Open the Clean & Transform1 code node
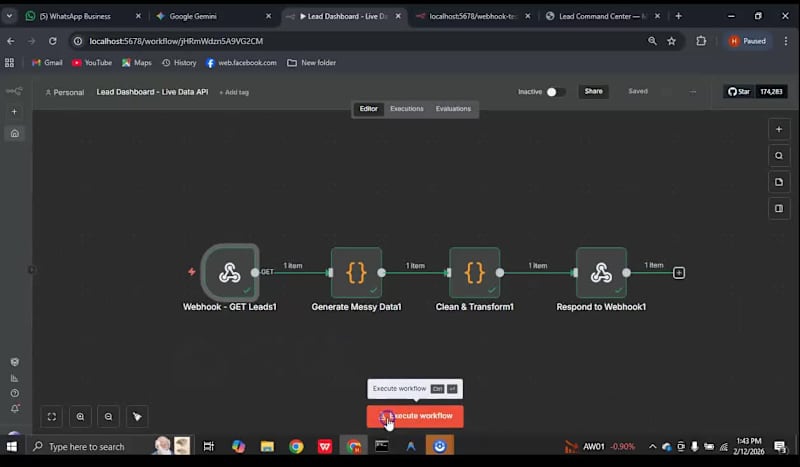This screenshot has height=467, width=800. coord(474,273)
